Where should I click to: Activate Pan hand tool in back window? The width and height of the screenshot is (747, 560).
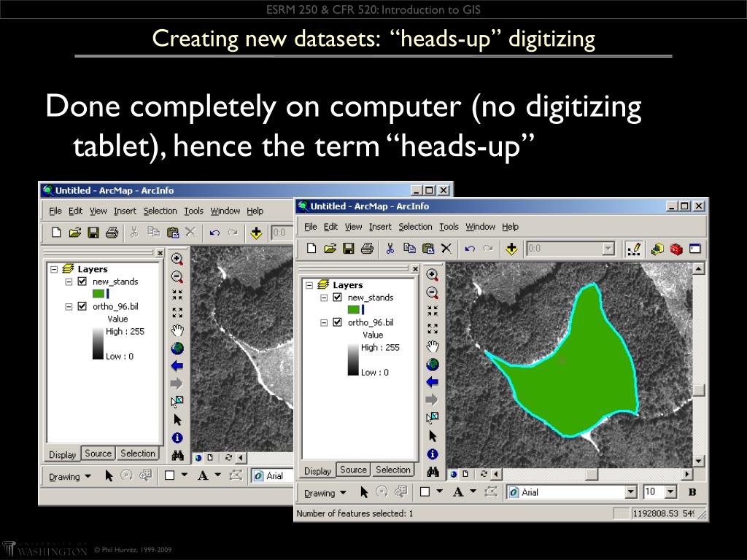tap(177, 330)
